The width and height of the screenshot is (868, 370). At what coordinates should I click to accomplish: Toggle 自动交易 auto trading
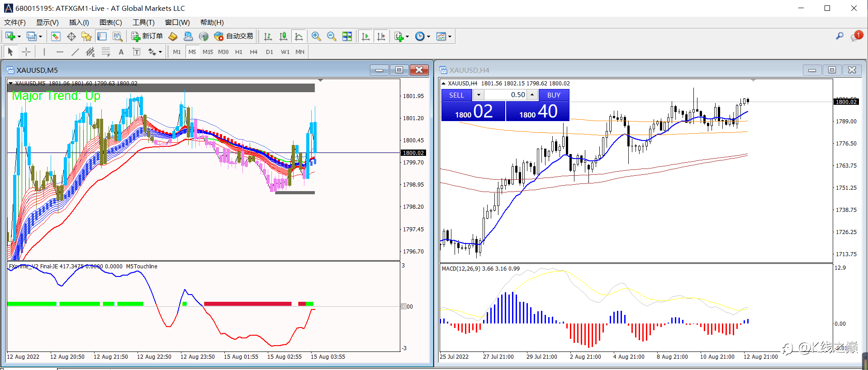click(234, 37)
